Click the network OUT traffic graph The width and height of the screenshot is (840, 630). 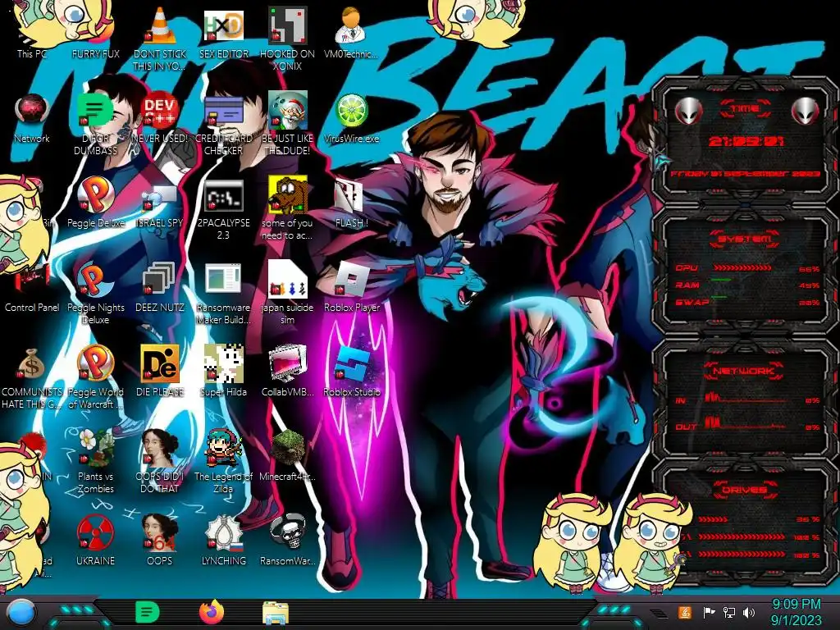(746, 423)
